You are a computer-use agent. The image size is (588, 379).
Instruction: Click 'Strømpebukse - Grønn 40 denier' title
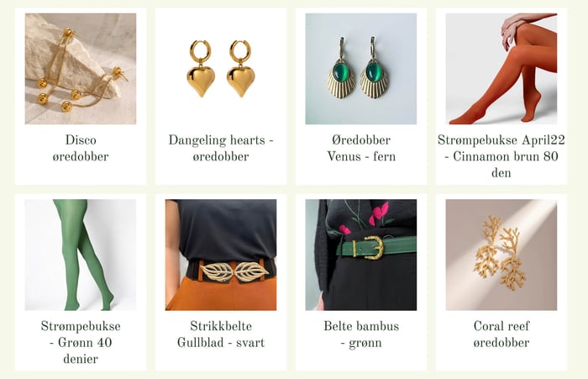81,342
